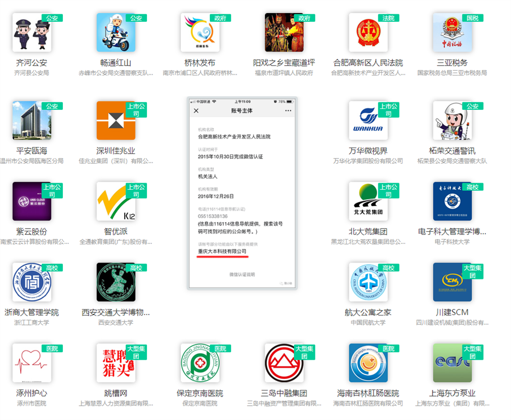Click the 上海东方泵业 title
The image size is (511, 420).
coord(452,393)
